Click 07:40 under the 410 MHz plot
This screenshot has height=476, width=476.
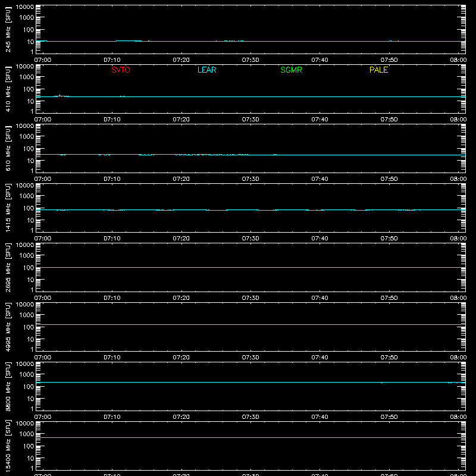pos(320,120)
